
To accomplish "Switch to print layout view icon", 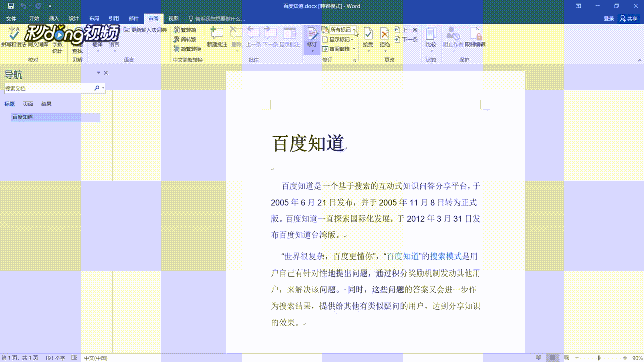I will 552,358.
